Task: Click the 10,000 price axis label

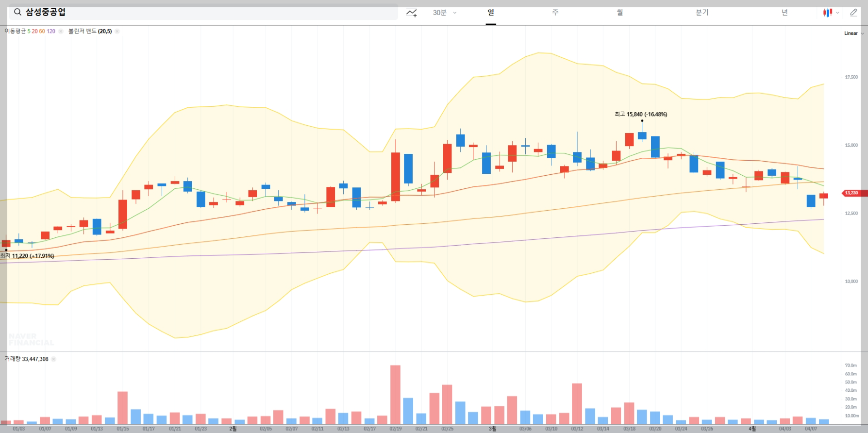Action: coord(851,281)
